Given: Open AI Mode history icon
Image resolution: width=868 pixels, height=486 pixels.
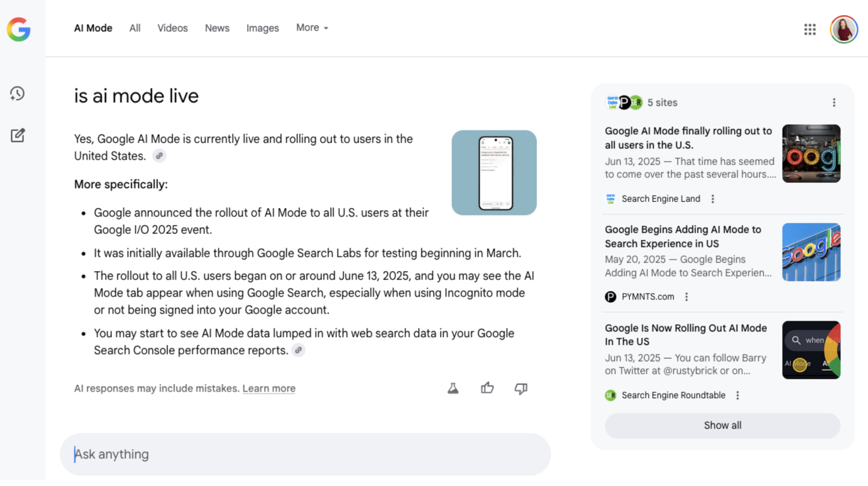Looking at the screenshot, I should click(17, 94).
